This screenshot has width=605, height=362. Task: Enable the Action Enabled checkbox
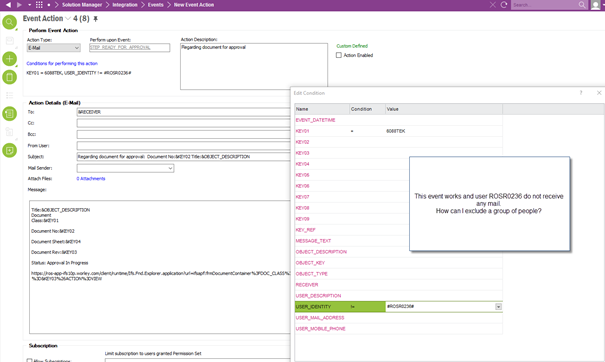click(339, 55)
